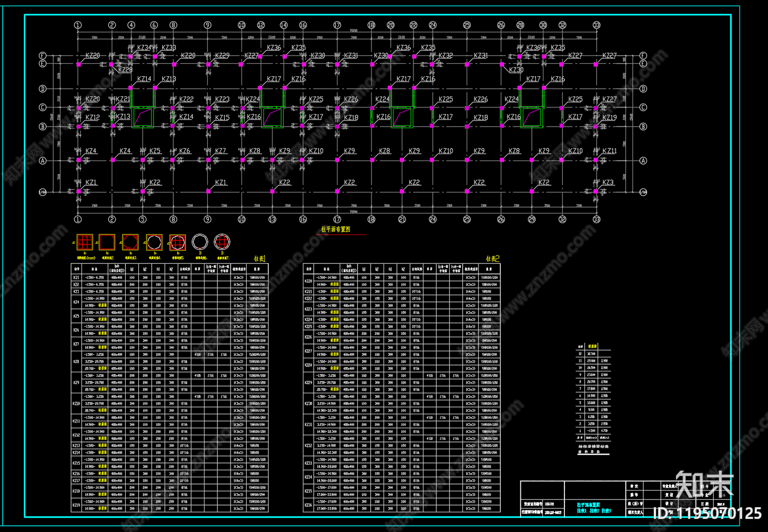Select axis bubble 6 on the top gridline
Screen dimensions: 768x532
pos(154,25)
